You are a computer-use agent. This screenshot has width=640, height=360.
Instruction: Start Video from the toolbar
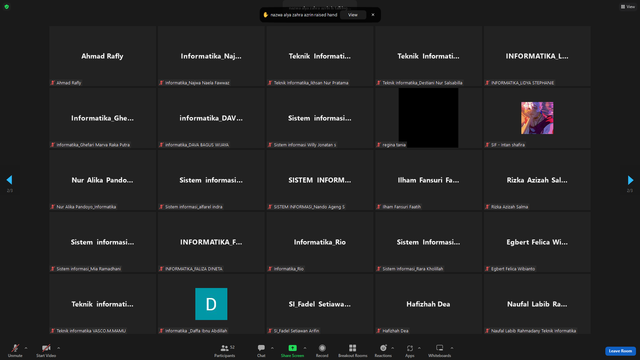[x=46, y=350]
